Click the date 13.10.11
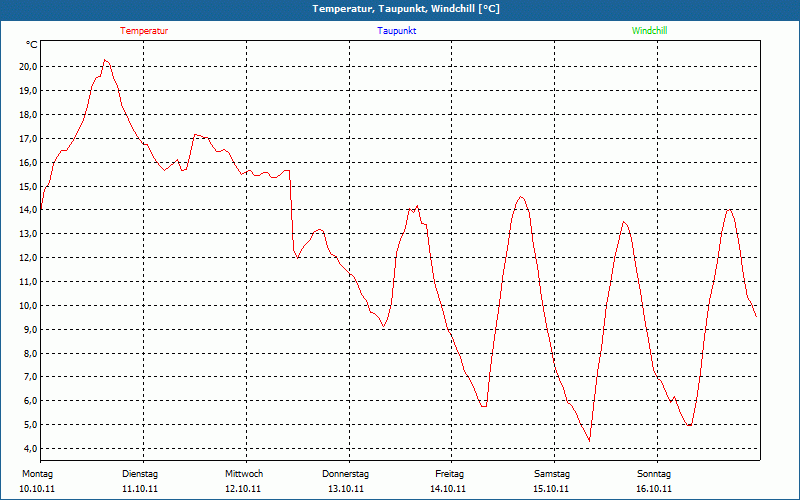 click(x=345, y=489)
